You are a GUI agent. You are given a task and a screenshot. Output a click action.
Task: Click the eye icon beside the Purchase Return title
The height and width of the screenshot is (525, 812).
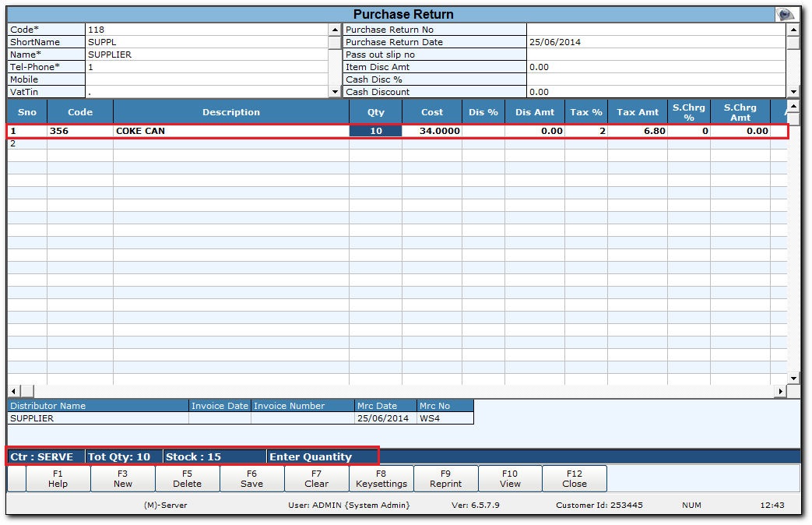point(785,15)
